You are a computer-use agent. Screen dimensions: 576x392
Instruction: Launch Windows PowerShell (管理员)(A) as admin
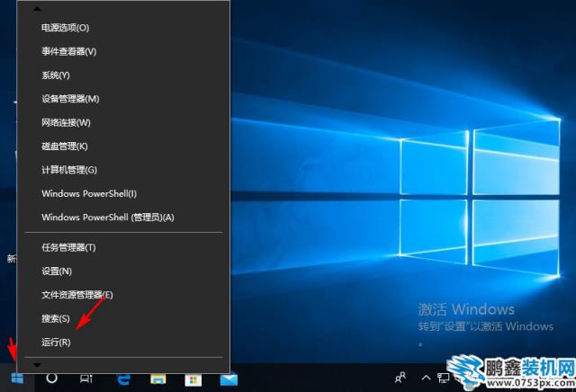click(x=123, y=218)
